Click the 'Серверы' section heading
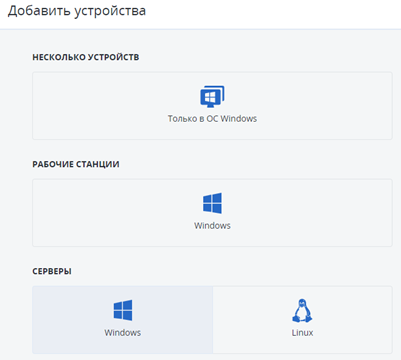The width and height of the screenshot is (401, 360). 52,271
